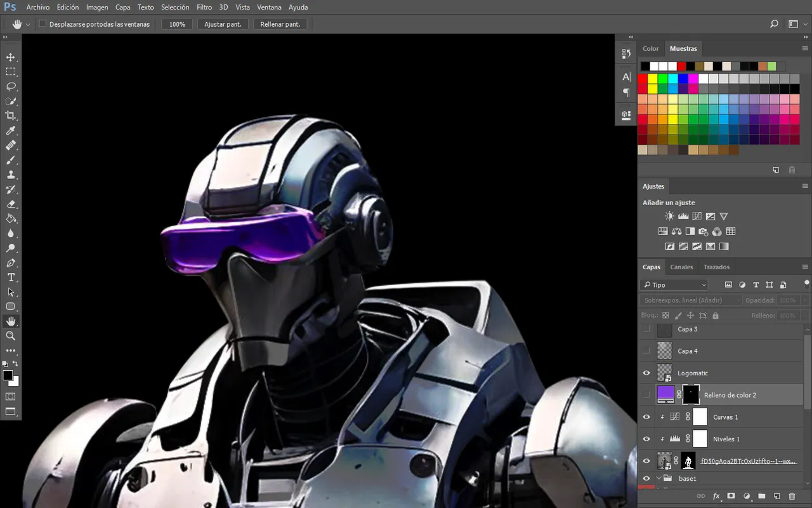Add an Exposure adjustment
The width and height of the screenshot is (812, 508).
pyautogui.click(x=710, y=217)
